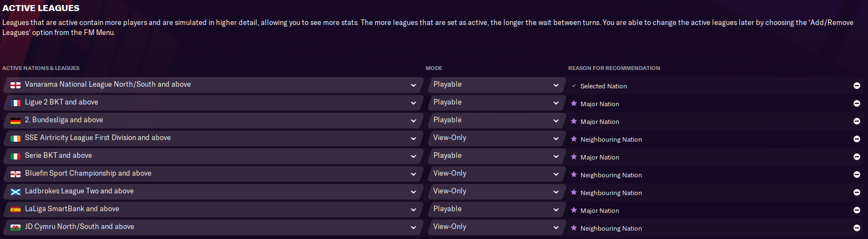Viewport: 868px width, 239px height.
Task: Remove the Bluefin Sport Championship row
Action: tap(857, 175)
